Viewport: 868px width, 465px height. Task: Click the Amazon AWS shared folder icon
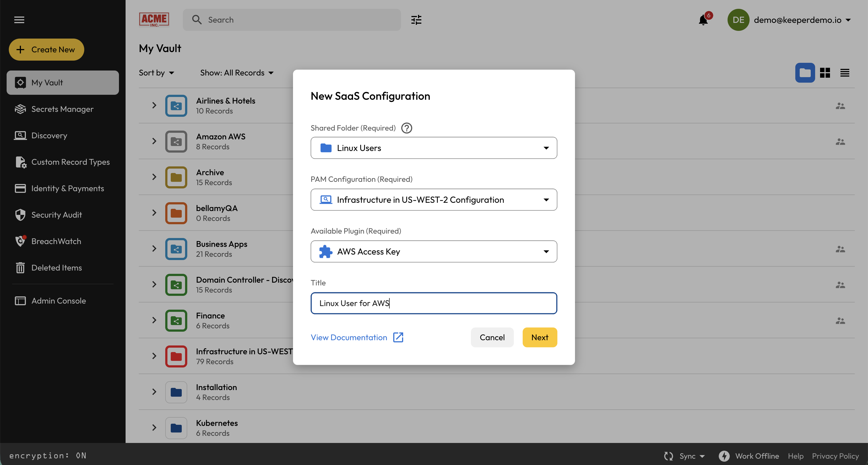176,142
